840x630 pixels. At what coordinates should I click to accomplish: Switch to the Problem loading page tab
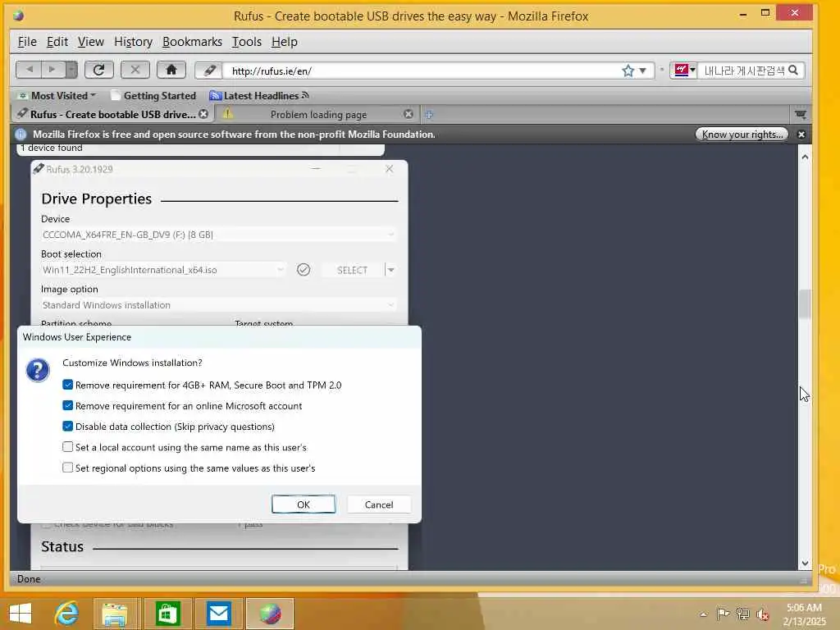pos(318,114)
